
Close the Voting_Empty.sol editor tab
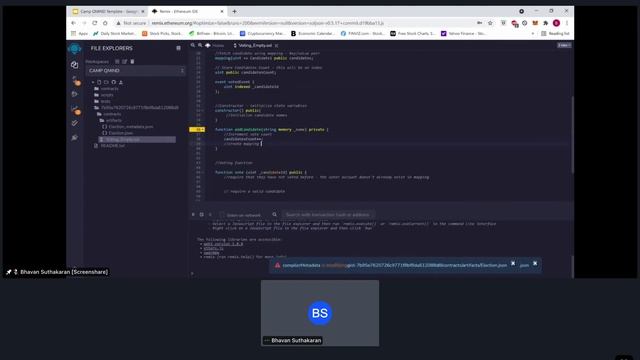tap(276, 45)
